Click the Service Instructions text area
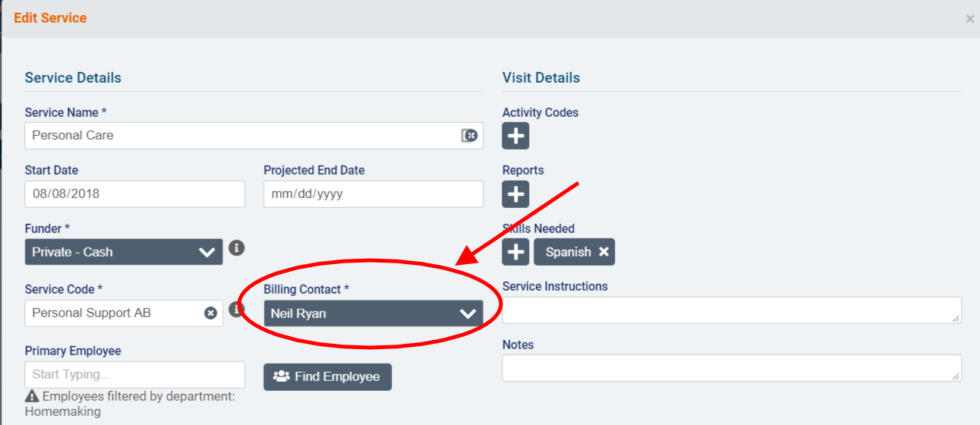 coord(731,310)
